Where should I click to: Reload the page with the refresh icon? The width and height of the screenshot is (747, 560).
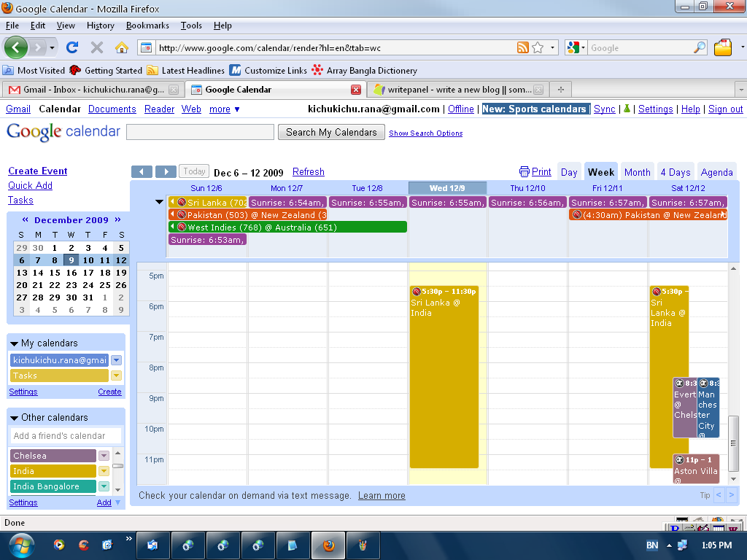click(72, 47)
